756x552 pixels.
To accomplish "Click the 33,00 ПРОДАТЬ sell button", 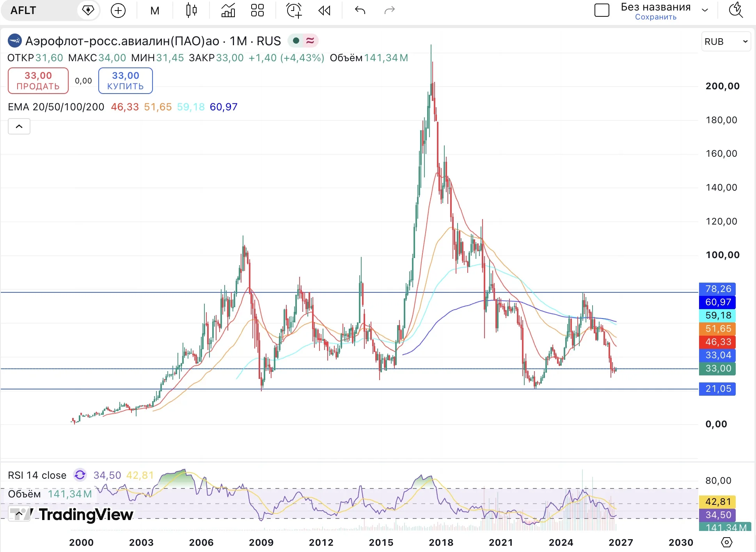I will 38,81.
